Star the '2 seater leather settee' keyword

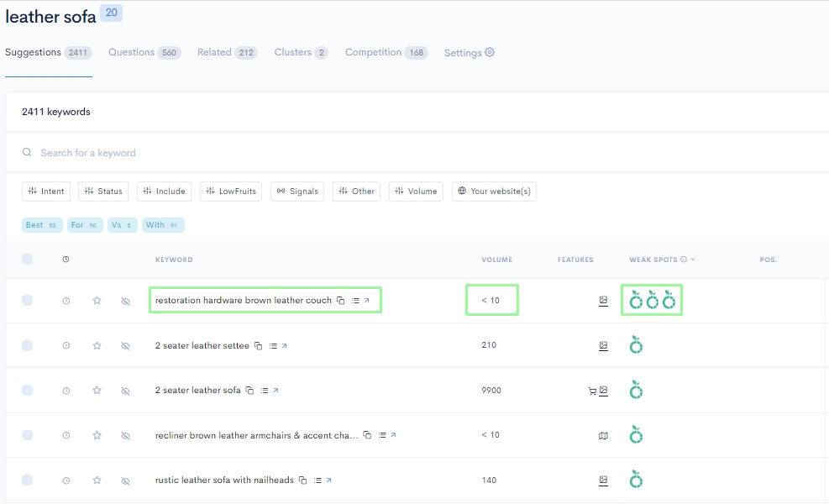tap(97, 345)
